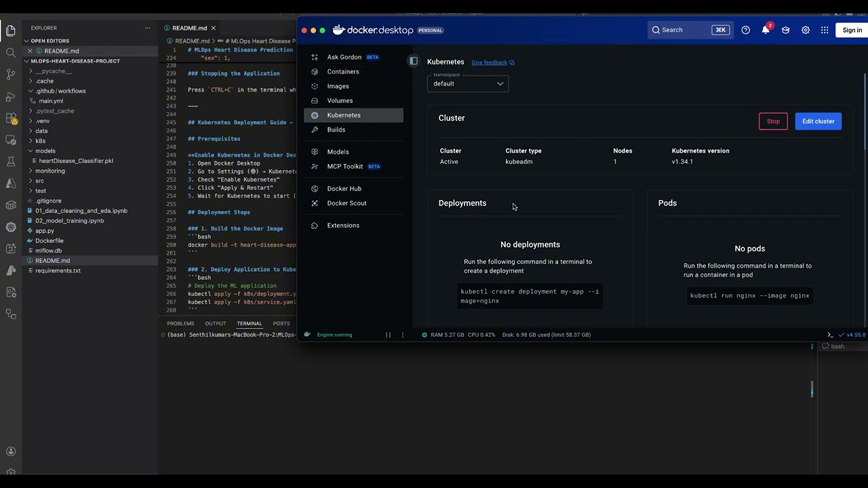Open VS Code Remote Explorer icon
Image resolution: width=868 pixels, height=488 pixels.
tap(11, 140)
